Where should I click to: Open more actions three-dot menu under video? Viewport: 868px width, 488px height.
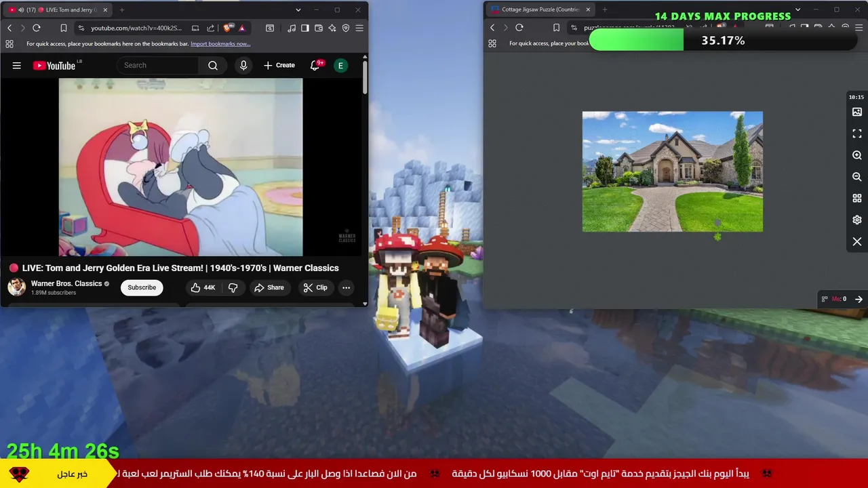pos(346,287)
